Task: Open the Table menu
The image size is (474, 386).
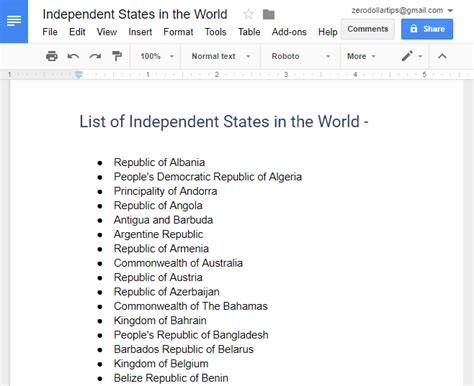Action: click(249, 32)
